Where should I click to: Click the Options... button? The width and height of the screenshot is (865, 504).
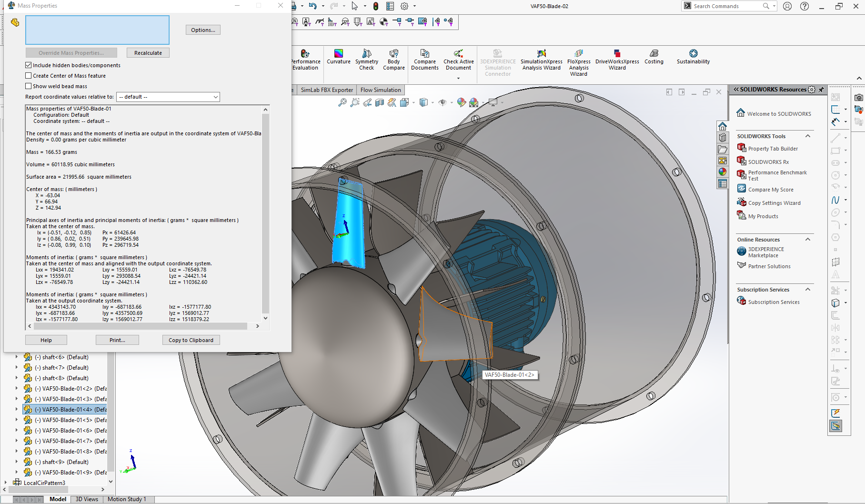(203, 30)
